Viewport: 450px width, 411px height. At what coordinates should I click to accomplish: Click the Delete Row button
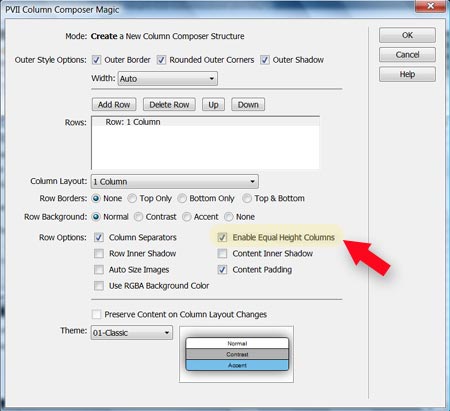pos(169,105)
